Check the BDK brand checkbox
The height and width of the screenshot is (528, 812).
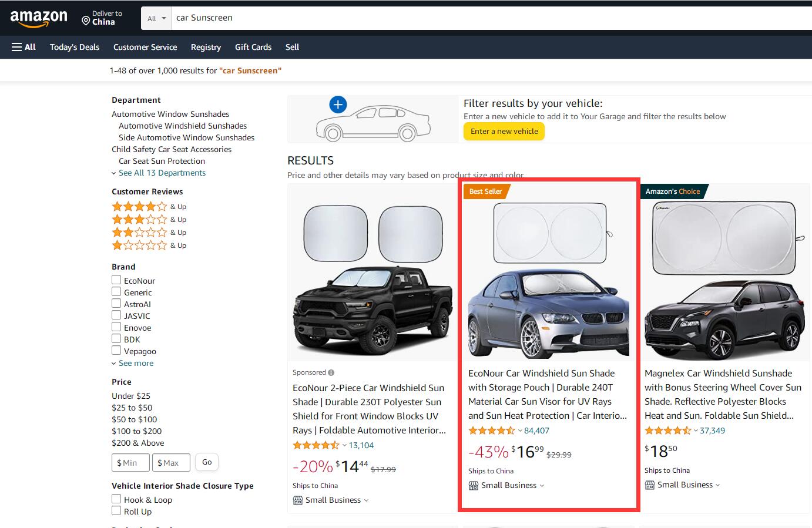click(116, 339)
